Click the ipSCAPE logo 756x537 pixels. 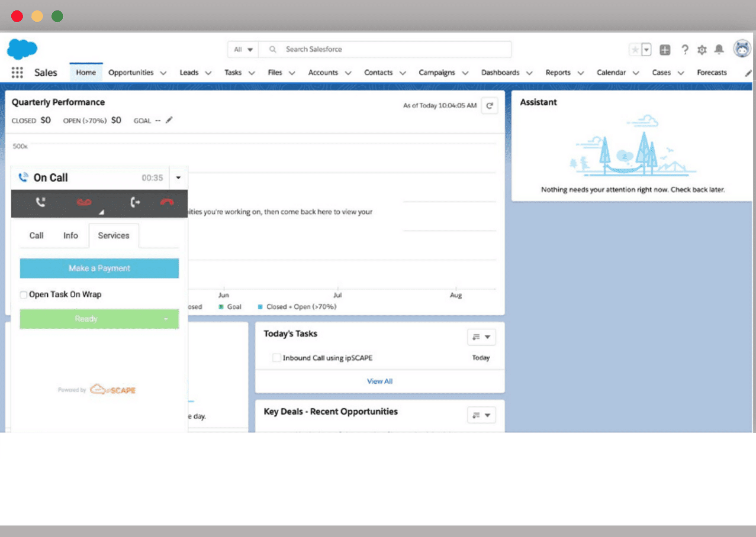pos(113,389)
